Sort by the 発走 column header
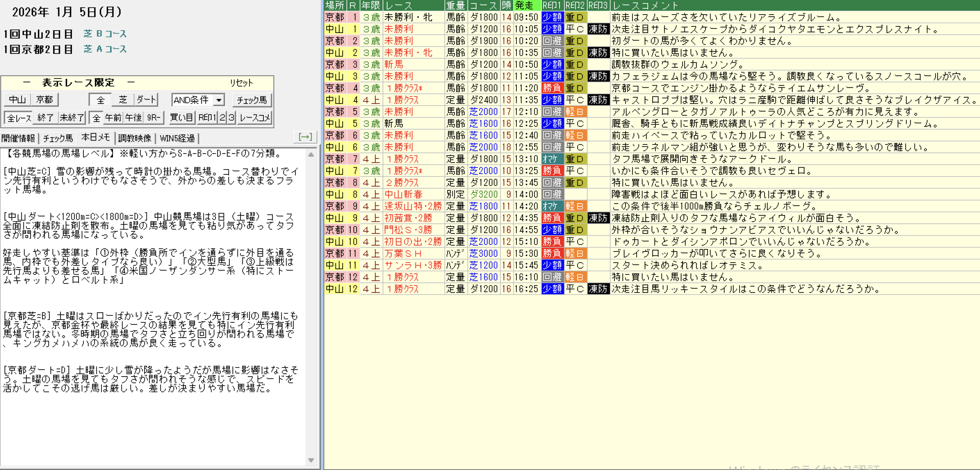 pos(526,5)
